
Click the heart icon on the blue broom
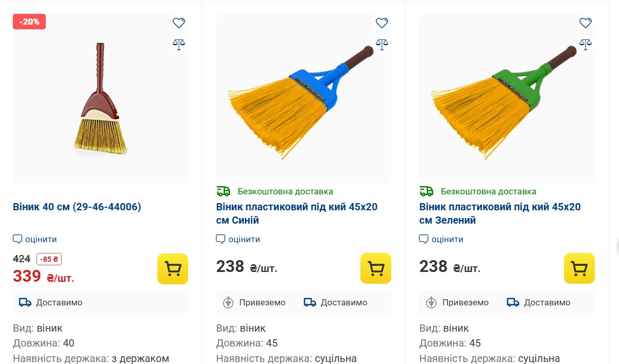click(381, 23)
